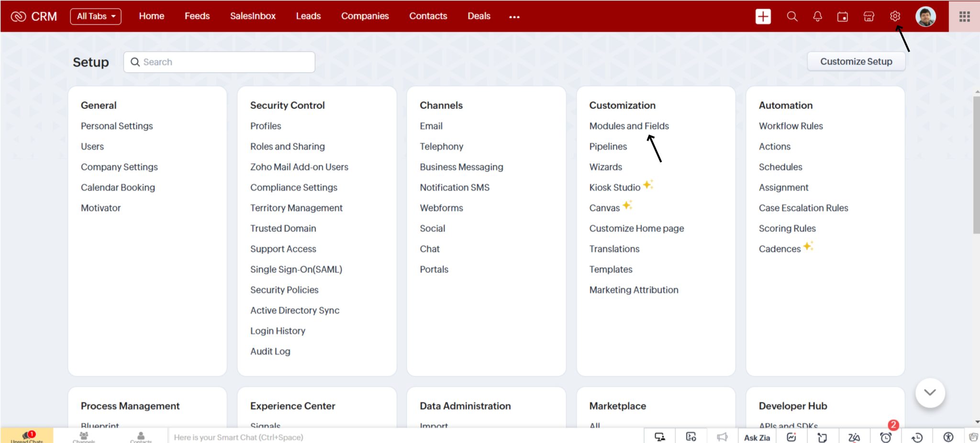The height and width of the screenshot is (443, 980).
Task: Switch to the Companies tab
Action: pos(365,16)
